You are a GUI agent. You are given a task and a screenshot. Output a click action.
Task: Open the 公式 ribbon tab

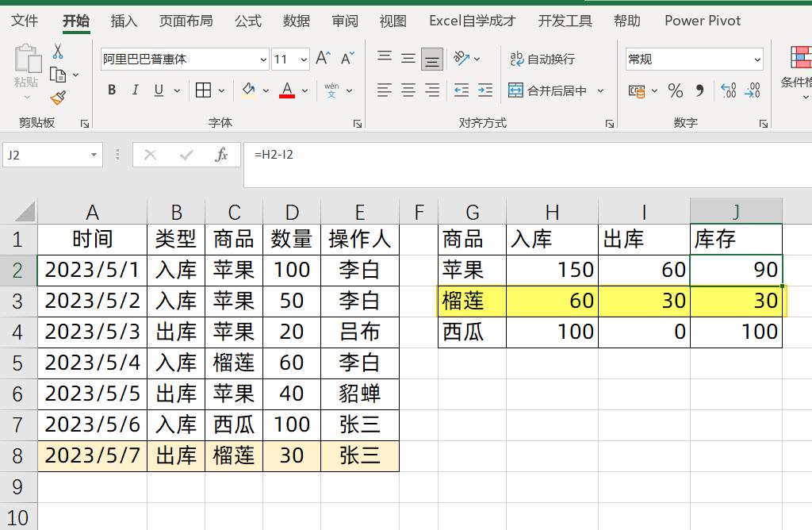pyautogui.click(x=247, y=21)
